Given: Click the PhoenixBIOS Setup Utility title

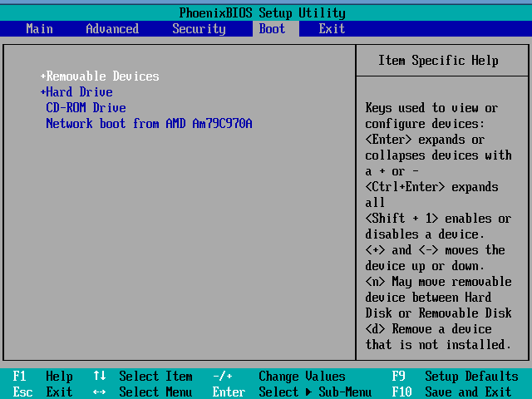Looking at the screenshot, I should [x=263, y=13].
